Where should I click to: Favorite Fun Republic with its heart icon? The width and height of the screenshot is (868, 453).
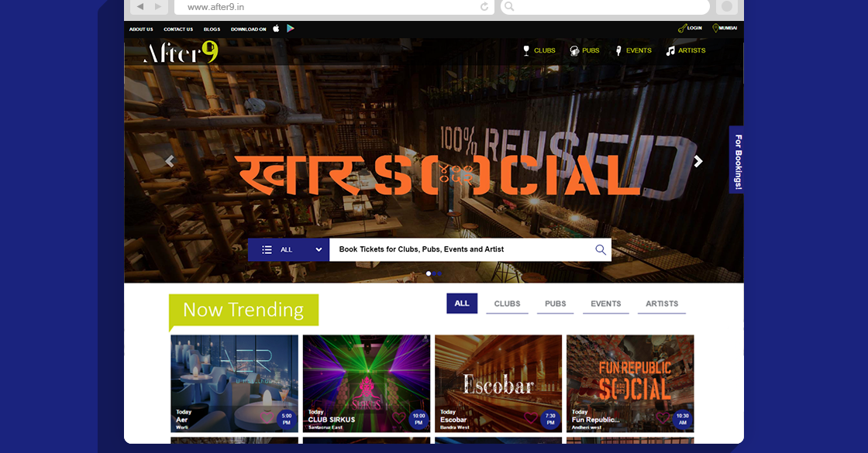coord(663,417)
